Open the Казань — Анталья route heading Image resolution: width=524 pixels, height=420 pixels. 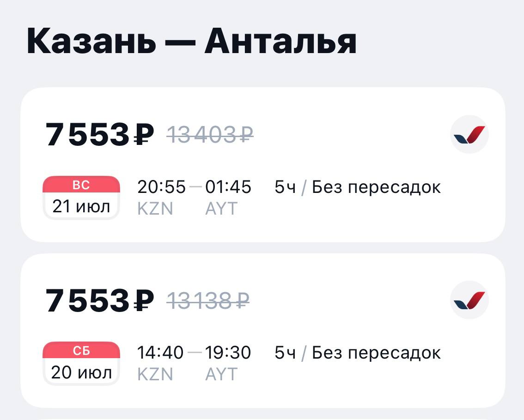[x=191, y=41]
